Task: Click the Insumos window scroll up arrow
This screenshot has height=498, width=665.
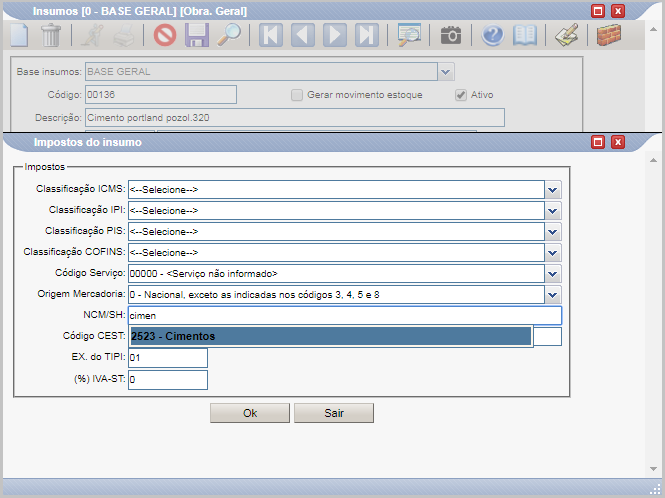Action: pyautogui.click(x=653, y=29)
